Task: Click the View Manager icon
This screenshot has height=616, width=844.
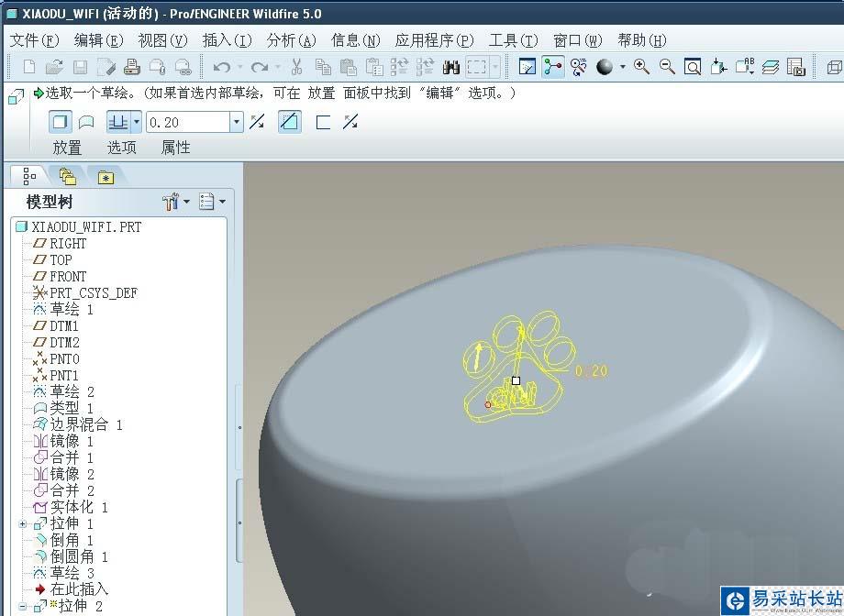Action: 796,67
